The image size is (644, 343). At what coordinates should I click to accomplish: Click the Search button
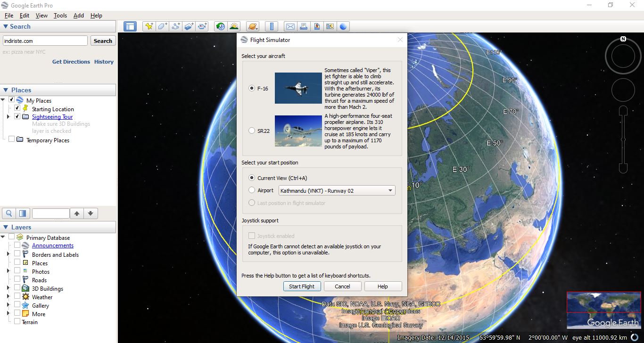[x=103, y=41]
